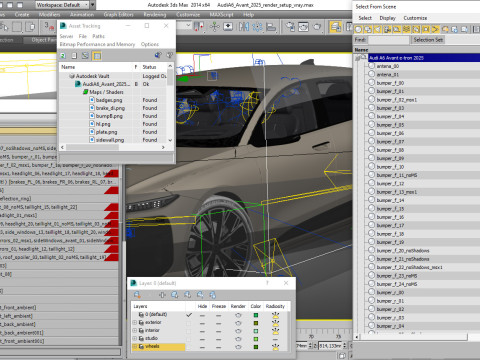Click Select Highlighted Objects and Layers icon
This screenshot has width=480, height=360.
coord(175,295)
